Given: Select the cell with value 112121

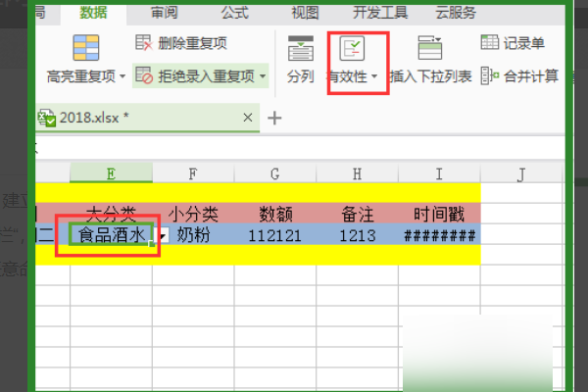Looking at the screenshot, I should pyautogui.click(x=274, y=234).
